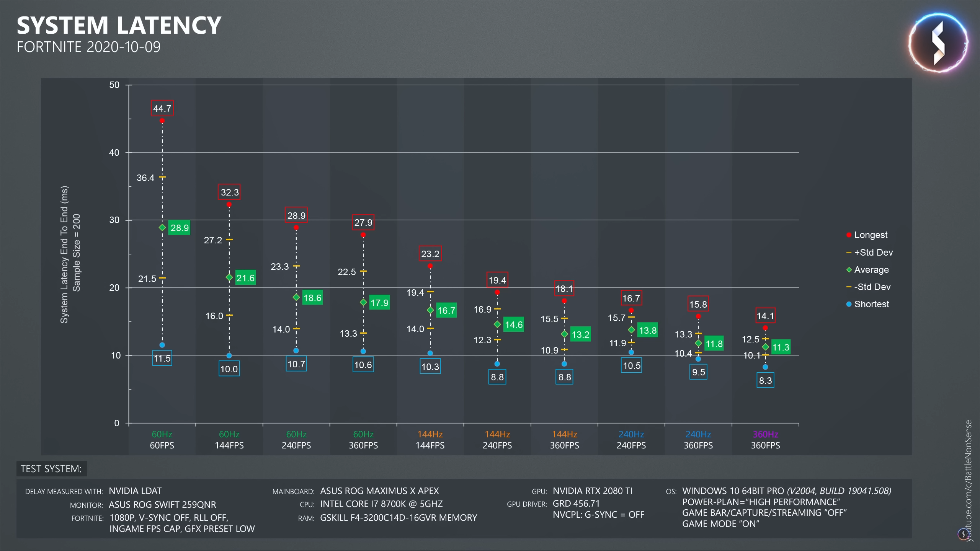Viewport: 980px width, 551px height.
Task: Click the 10.7 shortest value label
Action: pyautogui.click(x=296, y=364)
